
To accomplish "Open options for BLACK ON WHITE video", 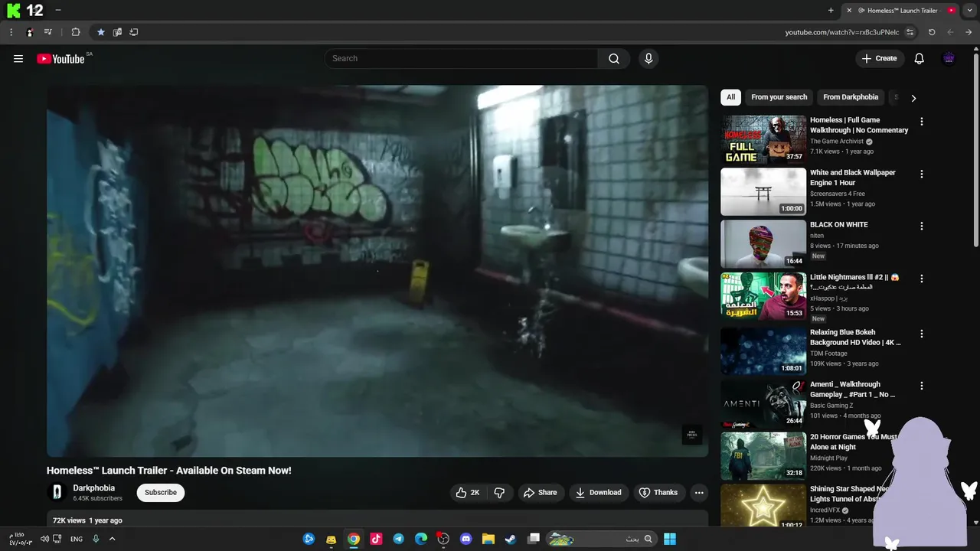I will (x=922, y=227).
